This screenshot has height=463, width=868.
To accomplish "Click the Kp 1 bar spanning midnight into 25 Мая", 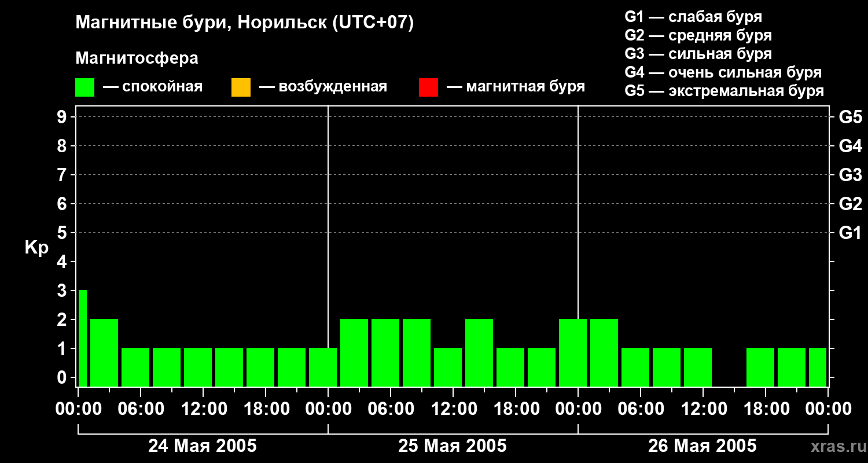I will pyautogui.click(x=323, y=367).
